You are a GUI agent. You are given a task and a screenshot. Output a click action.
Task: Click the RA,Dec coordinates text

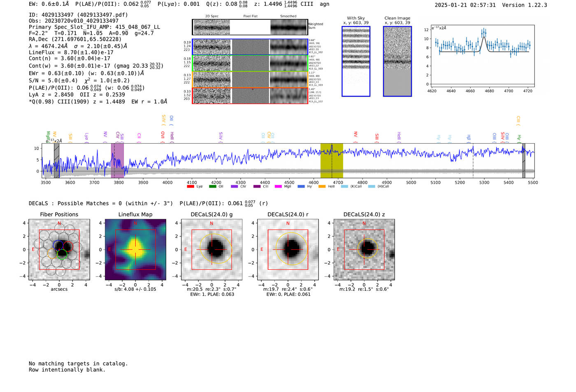pos(75,39)
